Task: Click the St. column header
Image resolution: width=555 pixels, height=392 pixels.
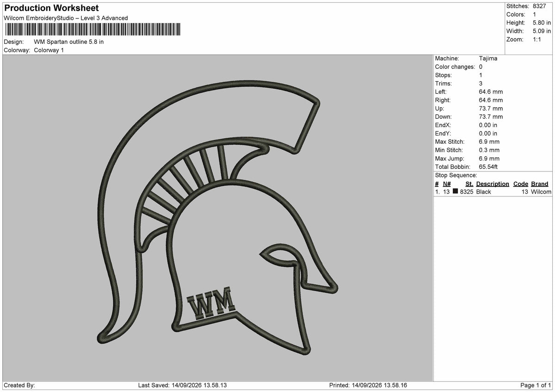Action: 469,184
